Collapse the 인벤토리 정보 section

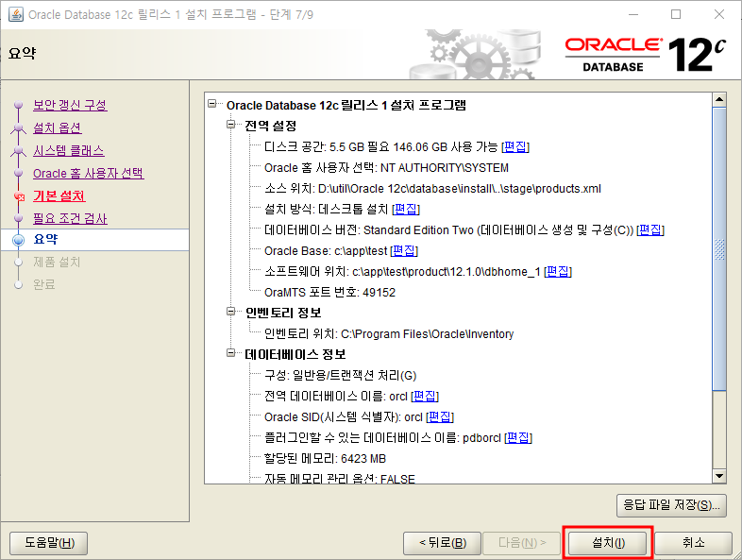click(231, 312)
